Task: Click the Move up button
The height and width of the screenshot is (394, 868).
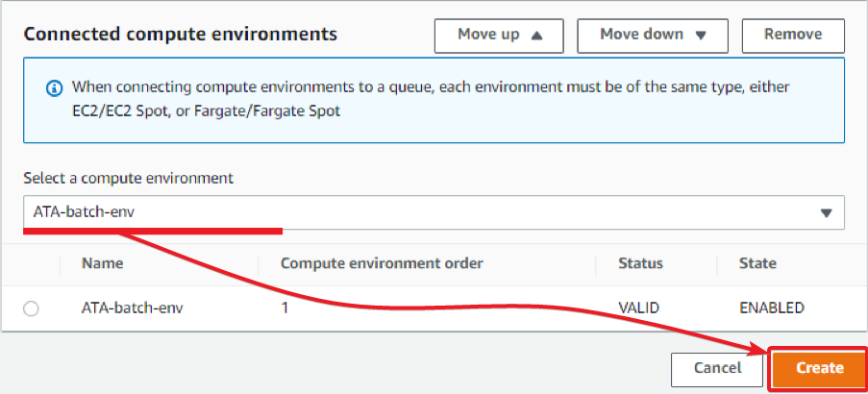Action: click(x=499, y=36)
